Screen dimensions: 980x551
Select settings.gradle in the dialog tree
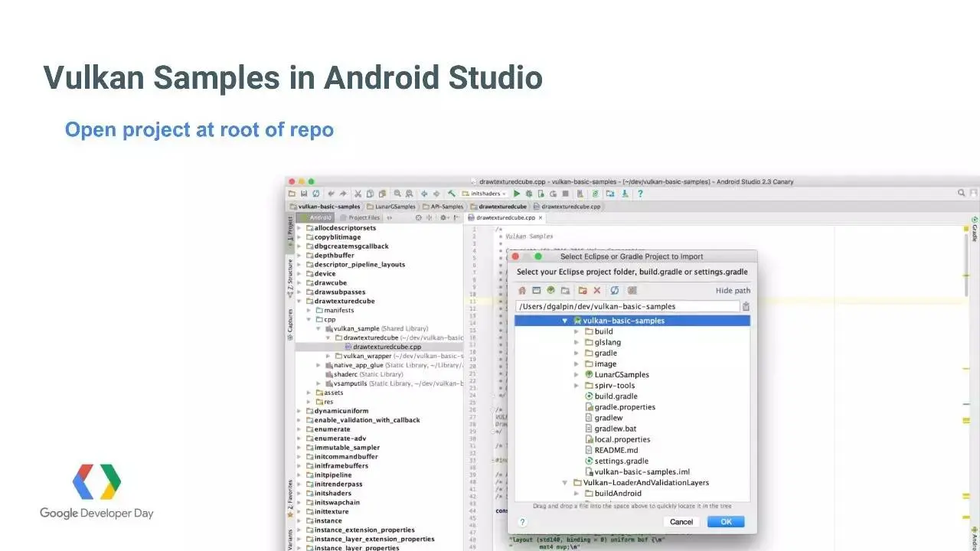click(616, 461)
